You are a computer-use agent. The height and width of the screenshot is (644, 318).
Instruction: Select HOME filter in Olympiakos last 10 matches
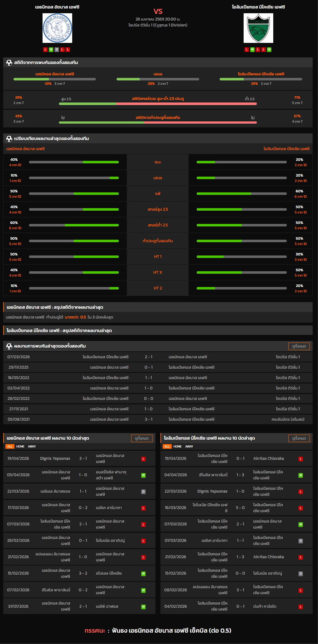point(177,446)
